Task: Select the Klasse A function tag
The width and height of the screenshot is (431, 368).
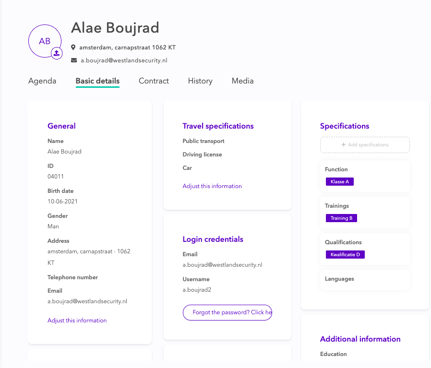Action: (x=340, y=182)
